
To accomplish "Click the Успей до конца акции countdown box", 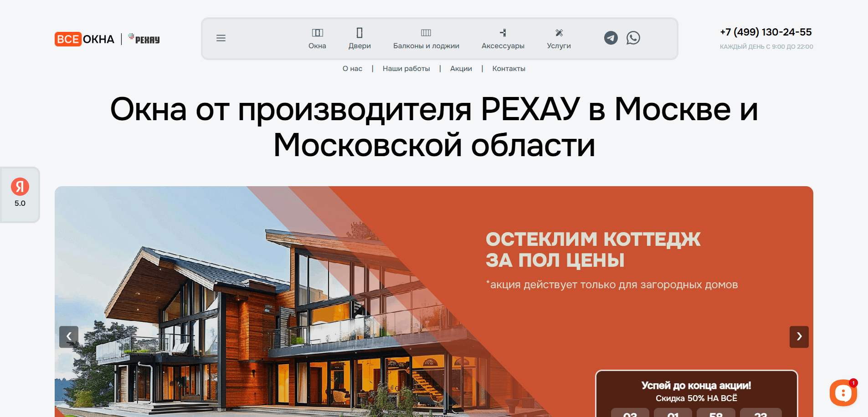I will (696, 393).
